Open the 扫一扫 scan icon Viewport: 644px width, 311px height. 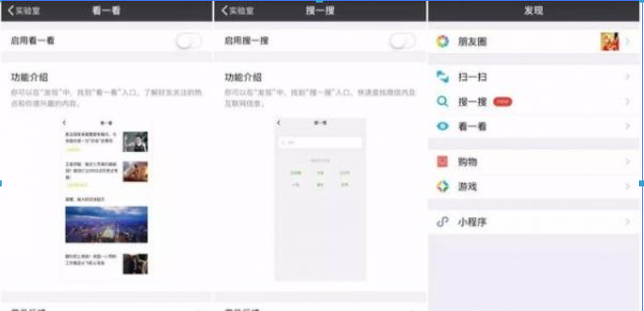[x=442, y=76]
